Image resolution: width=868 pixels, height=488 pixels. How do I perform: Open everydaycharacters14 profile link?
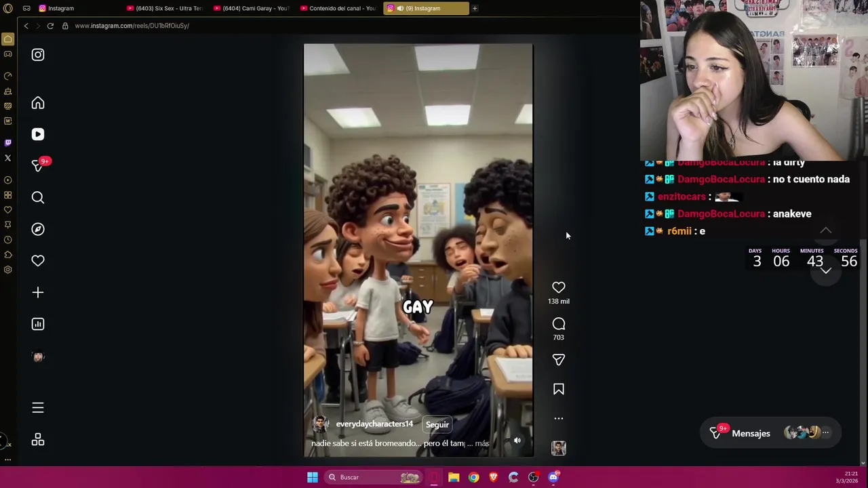pos(374,424)
